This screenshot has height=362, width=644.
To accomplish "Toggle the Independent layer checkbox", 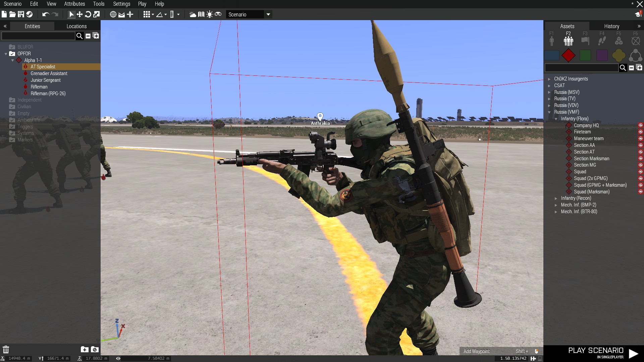I will (12, 100).
